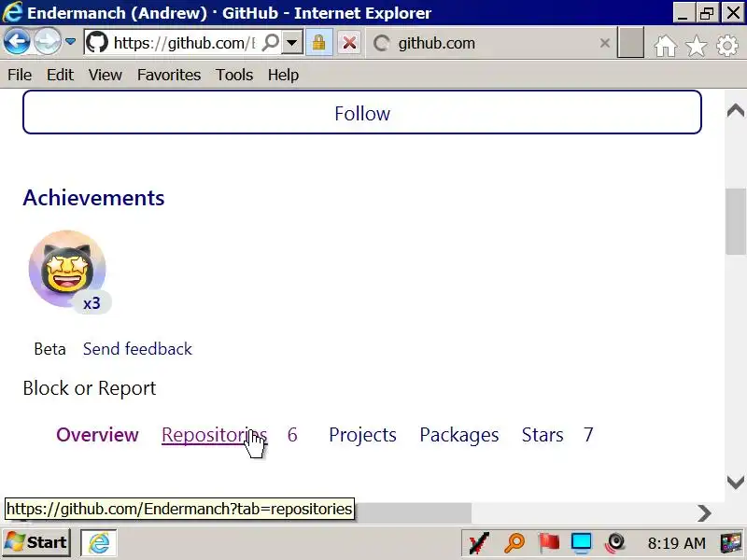Show the security lock report
747x560 pixels.
click(318, 43)
